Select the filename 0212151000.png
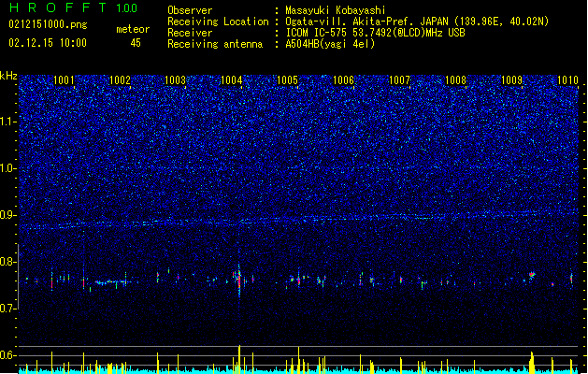Image resolution: width=588 pixels, height=374 pixels. (48, 24)
